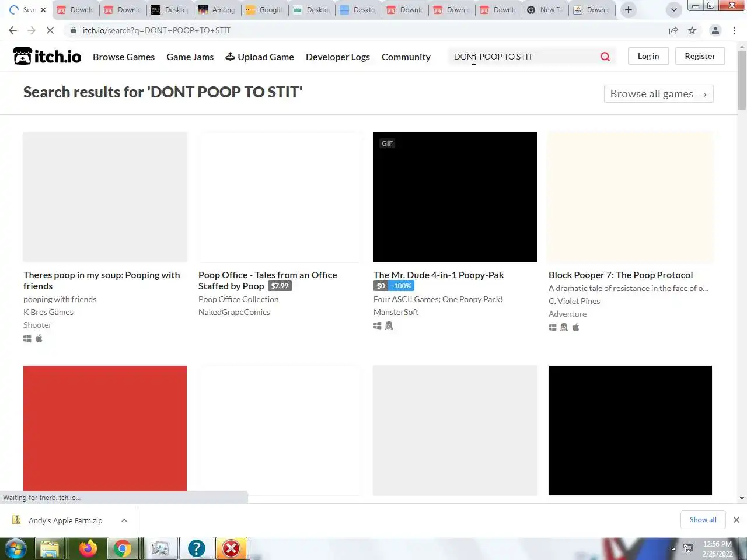
Task: Click the $7.99 price tag
Action: tap(280, 286)
